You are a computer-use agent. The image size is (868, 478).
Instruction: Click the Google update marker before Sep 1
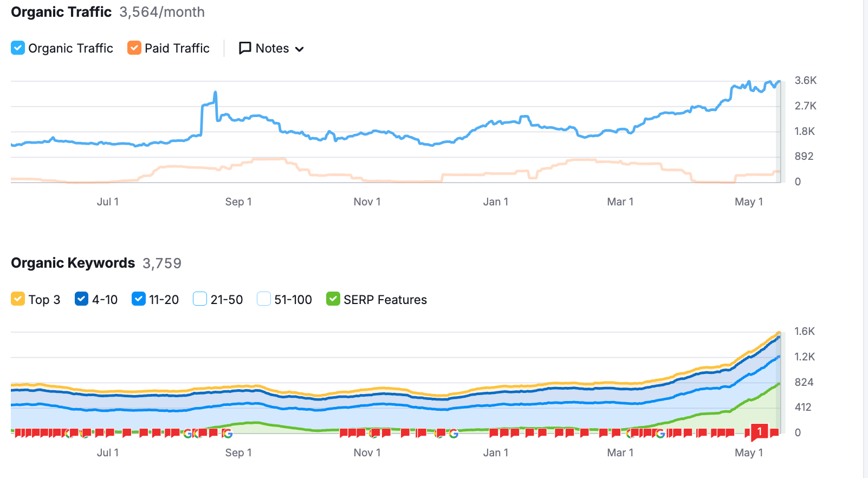tap(227, 433)
